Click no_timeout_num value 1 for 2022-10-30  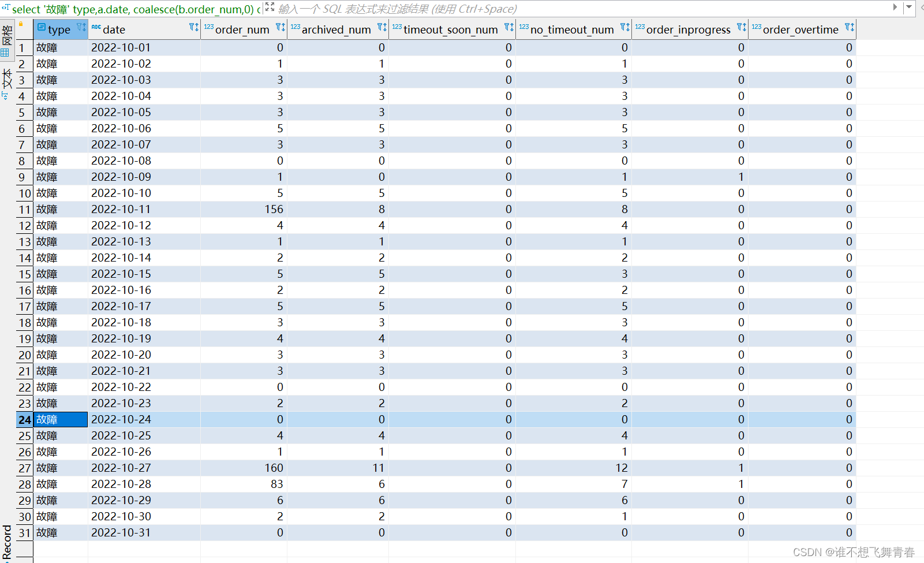574,516
